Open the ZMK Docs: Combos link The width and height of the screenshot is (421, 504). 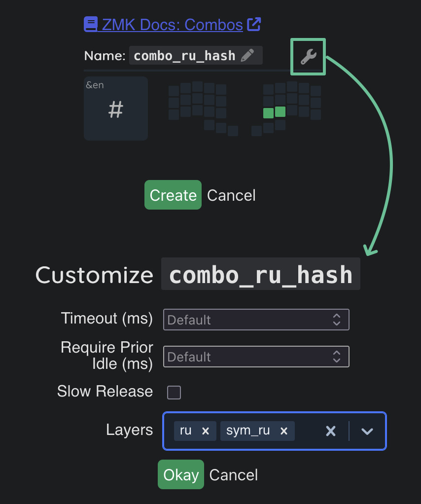172,24
